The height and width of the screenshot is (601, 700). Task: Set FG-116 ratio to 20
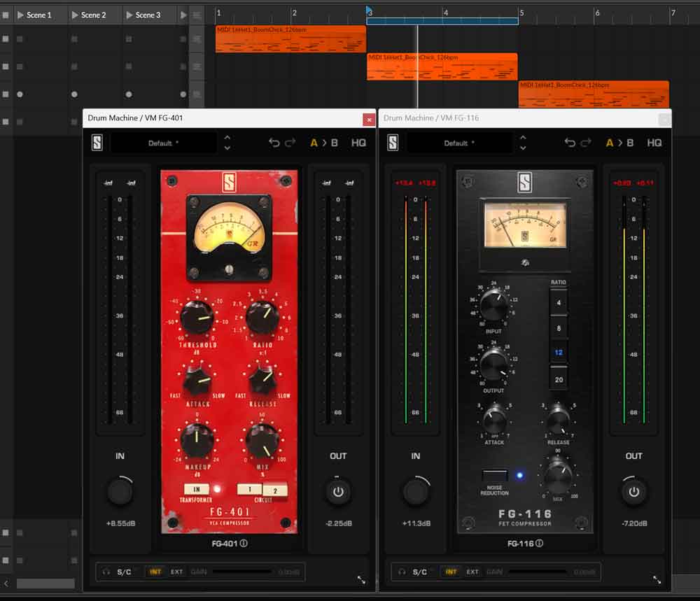tap(558, 379)
